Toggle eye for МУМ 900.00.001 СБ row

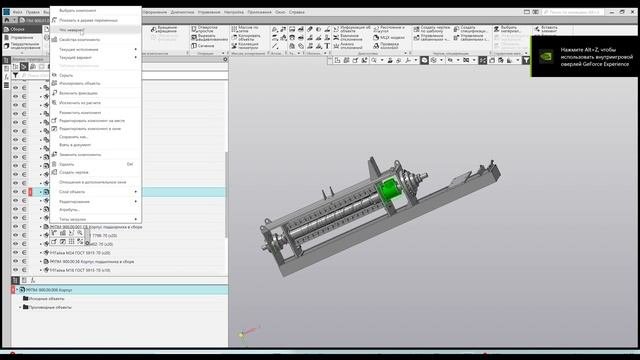tap(16, 227)
